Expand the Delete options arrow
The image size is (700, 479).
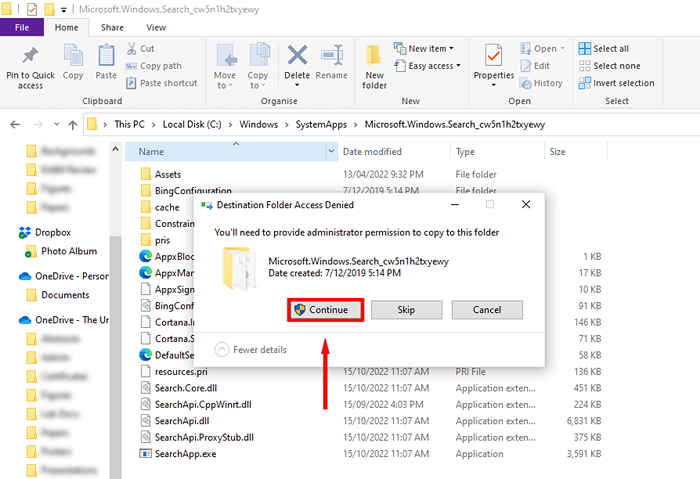point(297,85)
